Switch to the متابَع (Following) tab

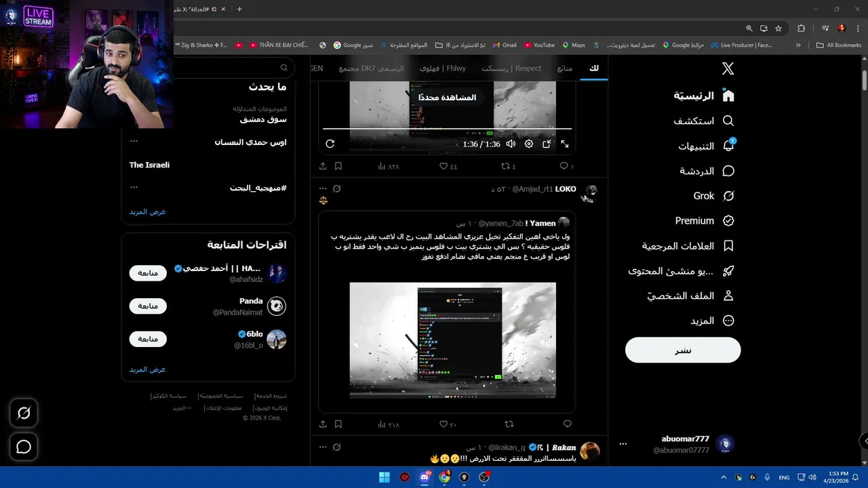tap(564, 68)
